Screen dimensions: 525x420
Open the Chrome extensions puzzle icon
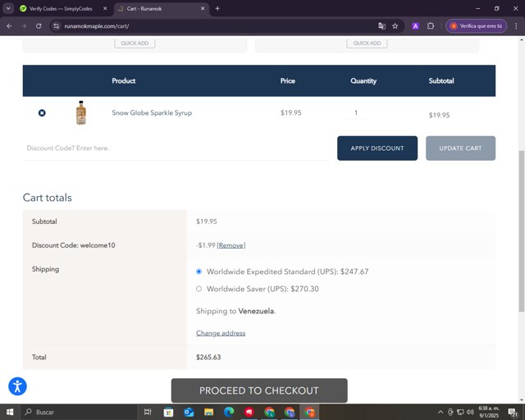point(431,26)
